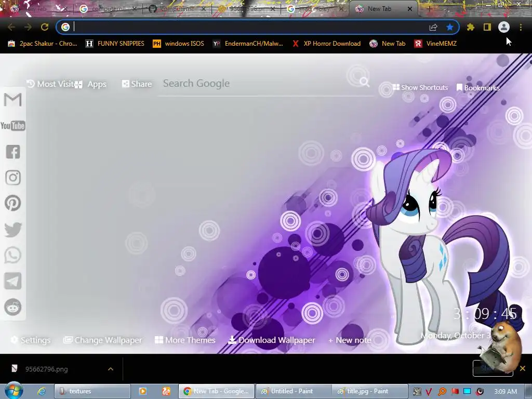Open XP Horror Download bookmark

click(x=326, y=44)
